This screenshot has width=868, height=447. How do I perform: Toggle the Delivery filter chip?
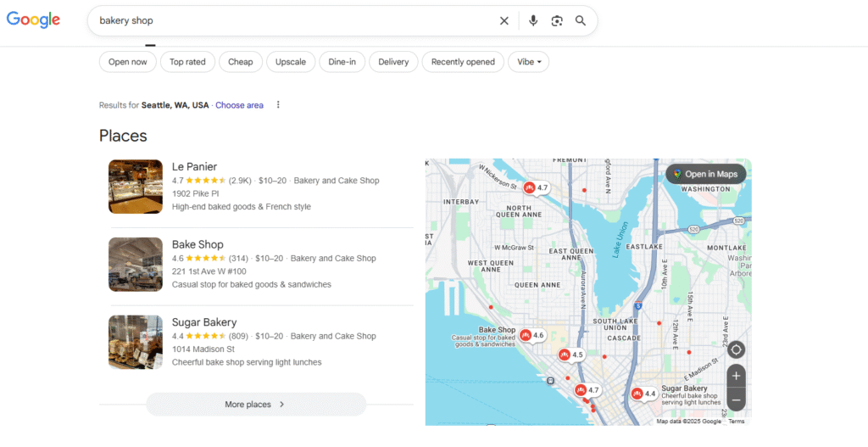click(x=393, y=62)
